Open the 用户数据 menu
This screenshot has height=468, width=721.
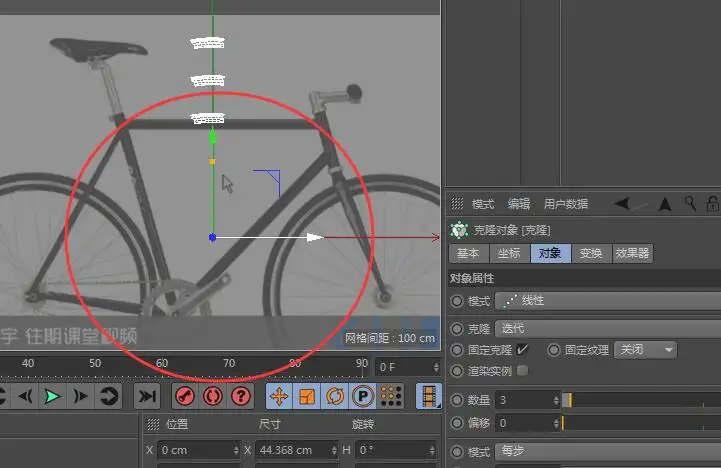click(566, 204)
